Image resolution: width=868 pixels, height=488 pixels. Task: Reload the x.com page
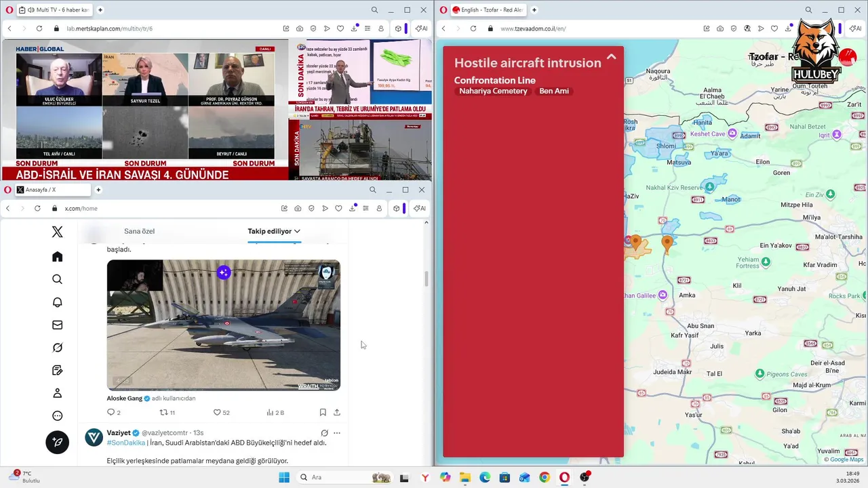pyautogui.click(x=38, y=208)
